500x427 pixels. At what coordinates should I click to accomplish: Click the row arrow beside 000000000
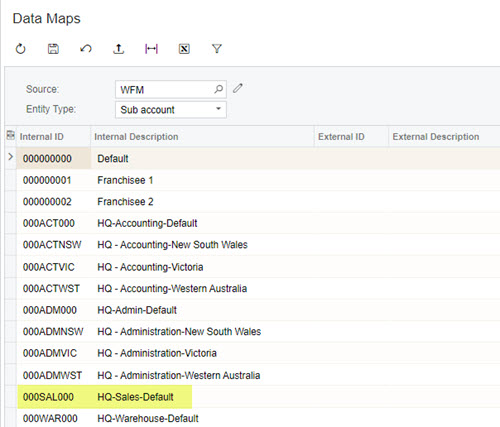[x=11, y=157]
